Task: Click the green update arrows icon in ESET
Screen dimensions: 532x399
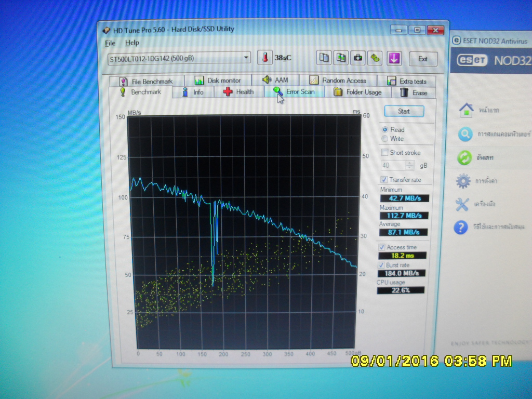Action: (464, 158)
